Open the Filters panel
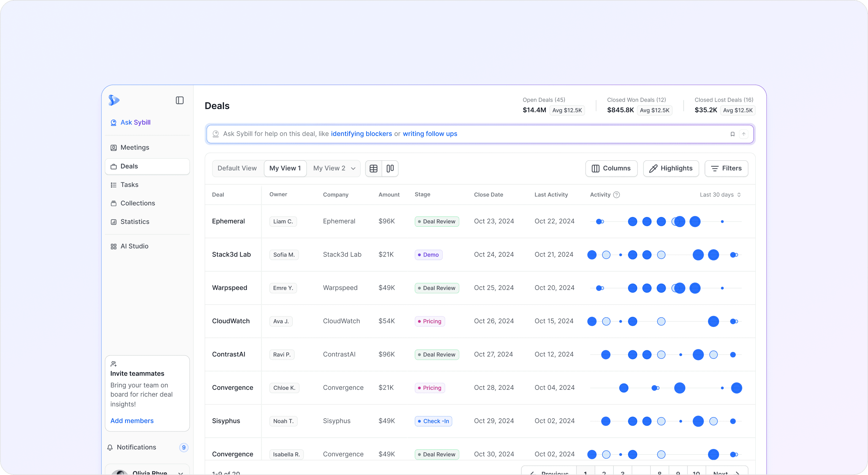The width and height of the screenshot is (868, 475). (726, 169)
